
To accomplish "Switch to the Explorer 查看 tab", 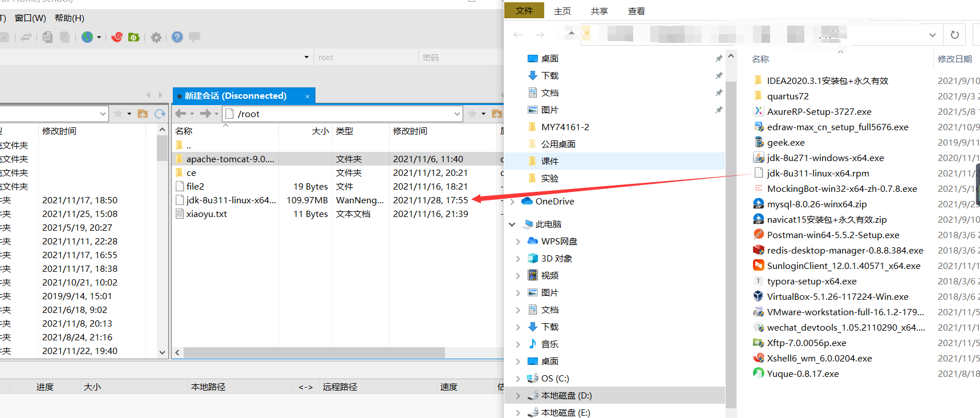I will (x=637, y=11).
